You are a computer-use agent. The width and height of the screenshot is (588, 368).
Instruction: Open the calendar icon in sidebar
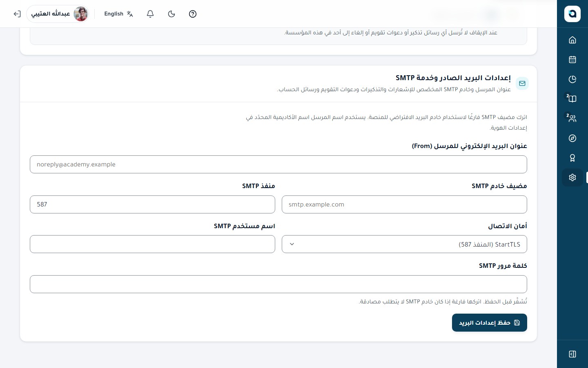572,59
